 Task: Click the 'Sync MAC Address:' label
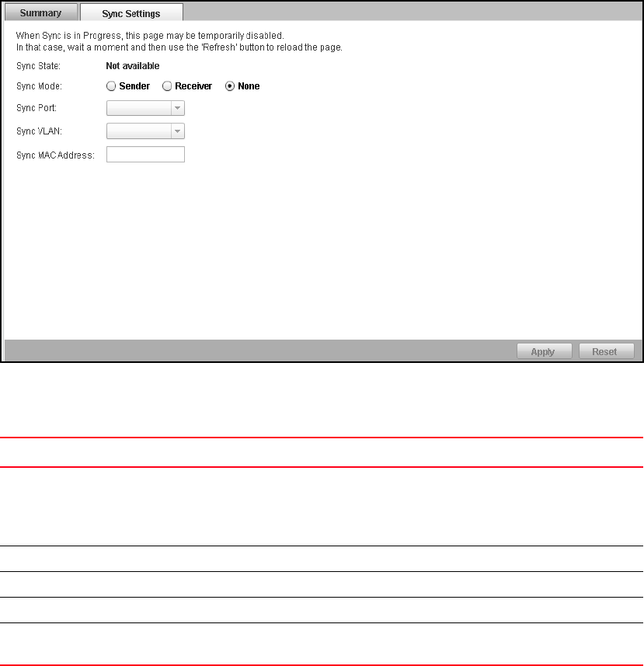(55, 155)
